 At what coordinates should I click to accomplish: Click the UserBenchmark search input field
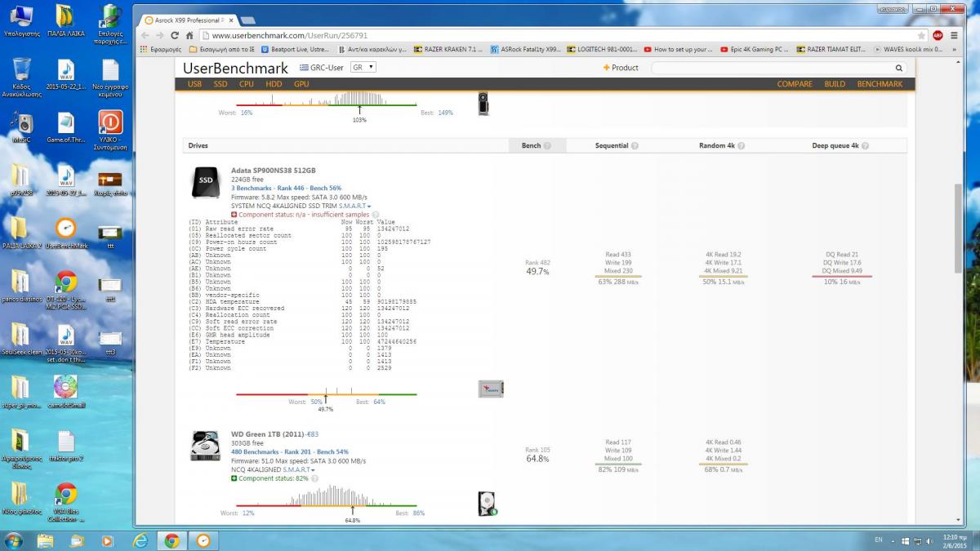pos(773,68)
